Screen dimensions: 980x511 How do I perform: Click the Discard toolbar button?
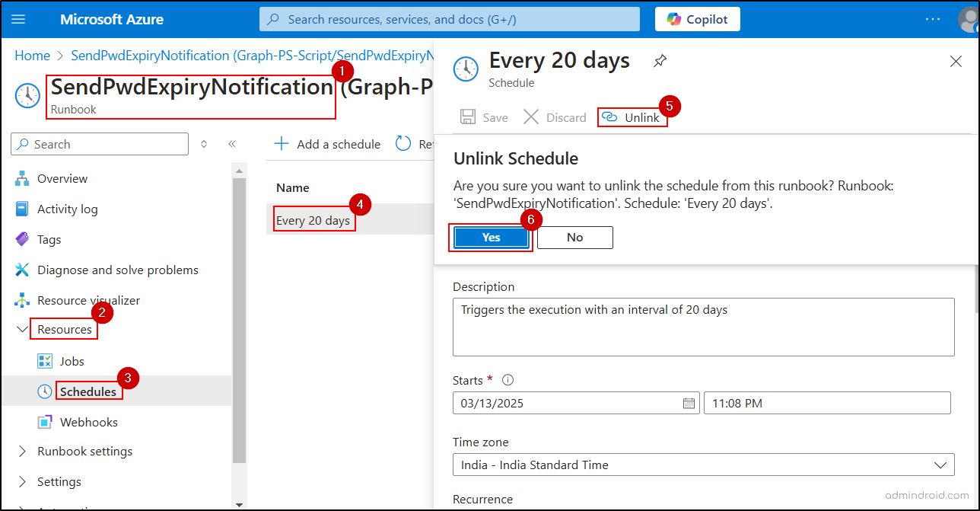pyautogui.click(x=555, y=117)
